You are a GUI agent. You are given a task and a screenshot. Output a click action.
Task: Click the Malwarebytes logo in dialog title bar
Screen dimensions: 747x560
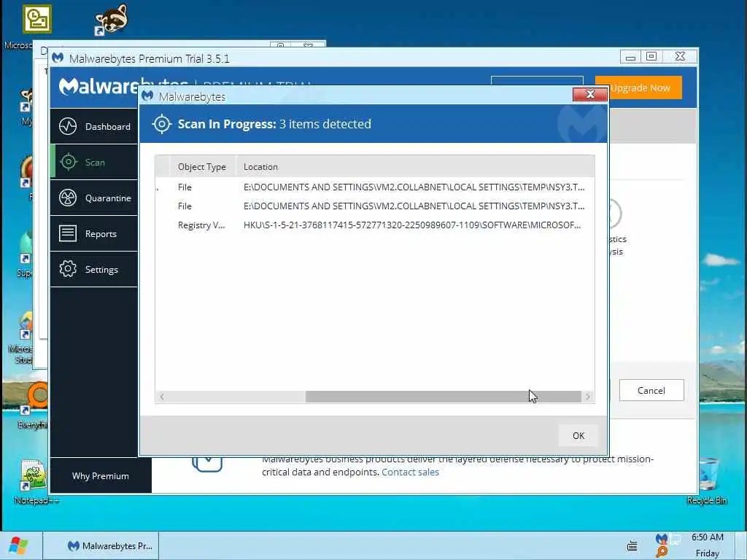[x=147, y=96]
